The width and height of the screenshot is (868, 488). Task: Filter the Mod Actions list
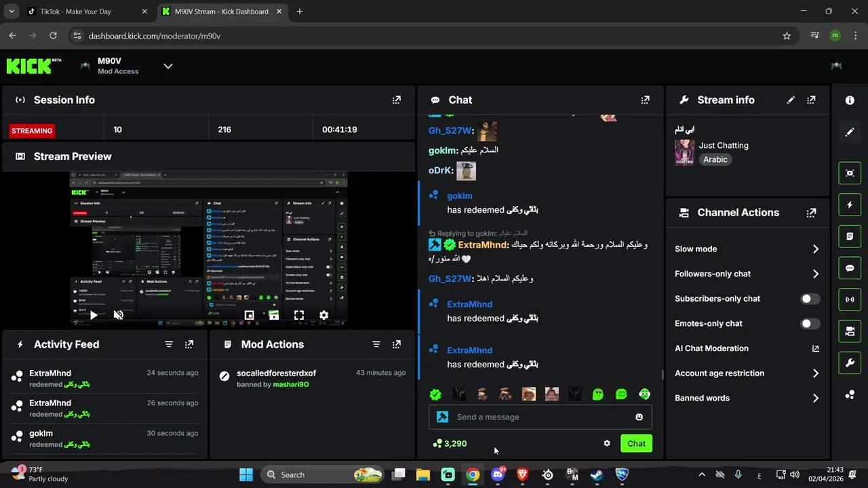point(376,344)
